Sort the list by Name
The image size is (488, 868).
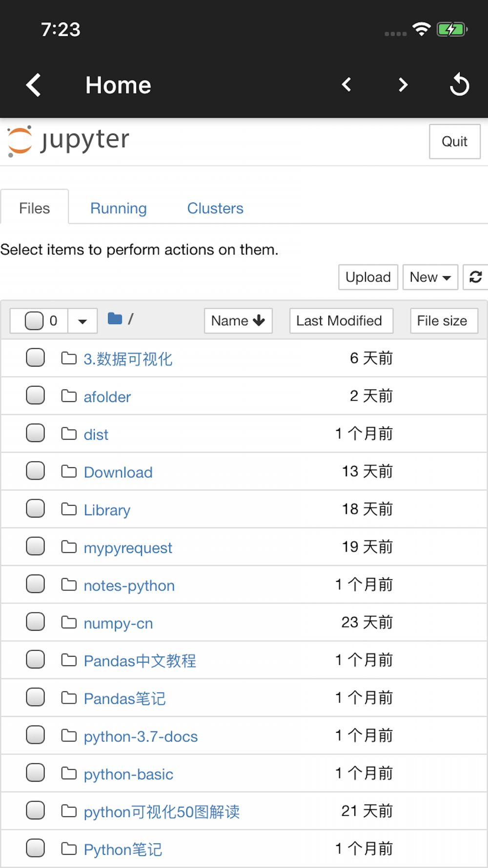238,321
